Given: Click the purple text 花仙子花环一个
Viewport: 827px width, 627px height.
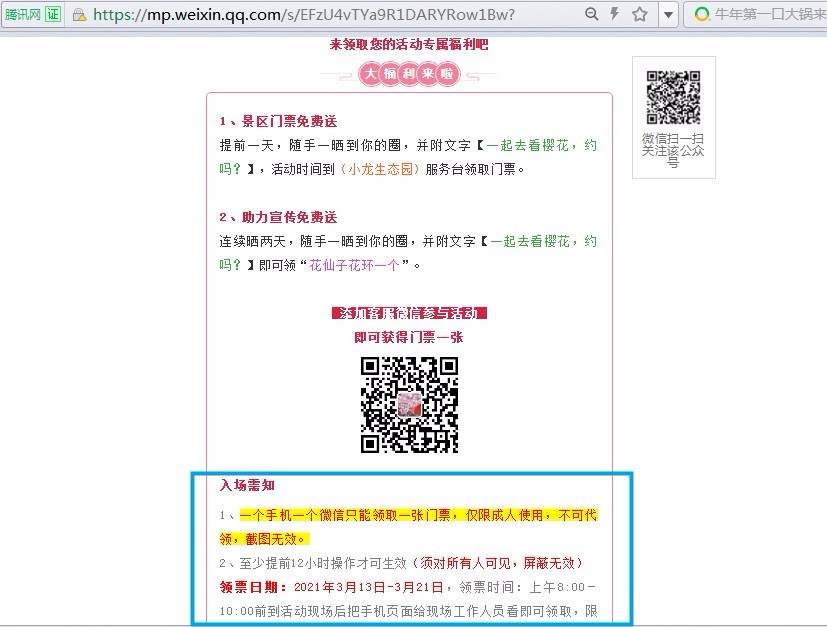Looking at the screenshot, I should (354, 265).
